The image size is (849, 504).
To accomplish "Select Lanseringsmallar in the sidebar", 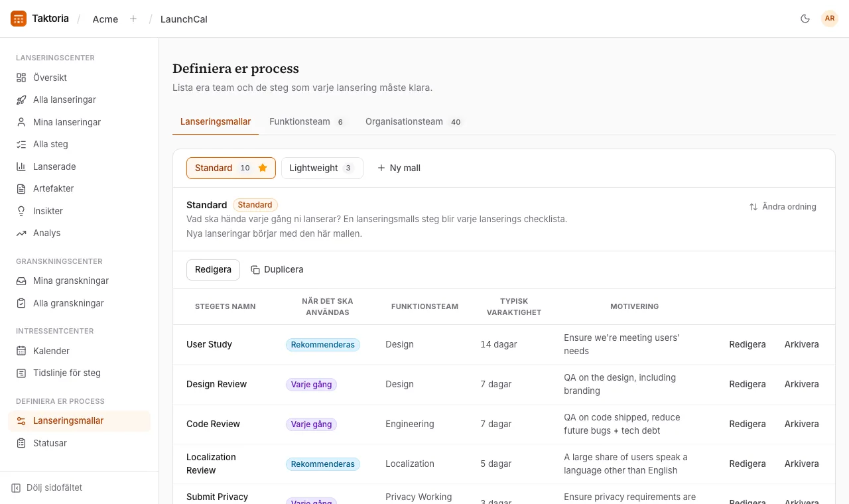I will click(80, 420).
